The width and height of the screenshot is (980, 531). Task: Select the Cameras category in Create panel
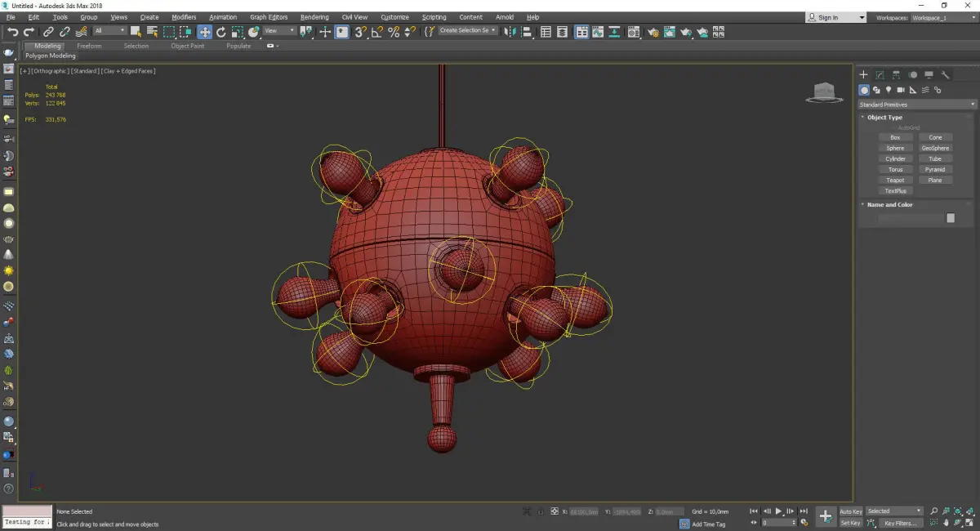pyautogui.click(x=901, y=90)
